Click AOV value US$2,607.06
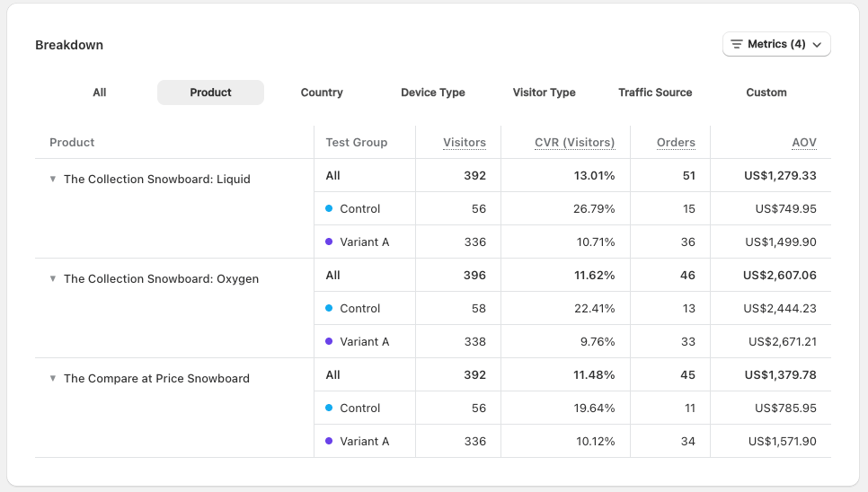868x492 pixels. [779, 276]
